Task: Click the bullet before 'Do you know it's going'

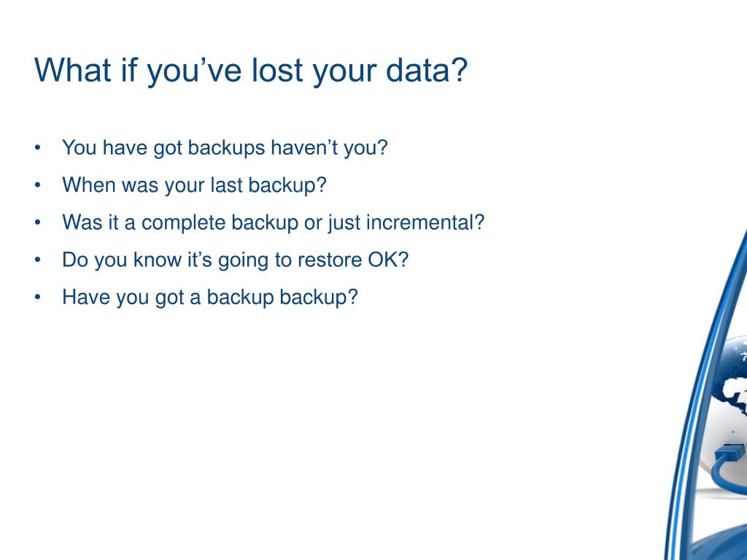Action: [38, 260]
